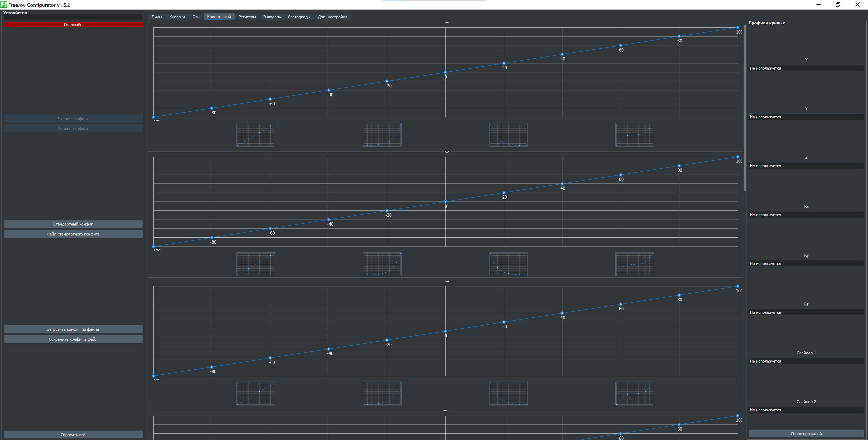Switch to the Кнопки tab

177,17
